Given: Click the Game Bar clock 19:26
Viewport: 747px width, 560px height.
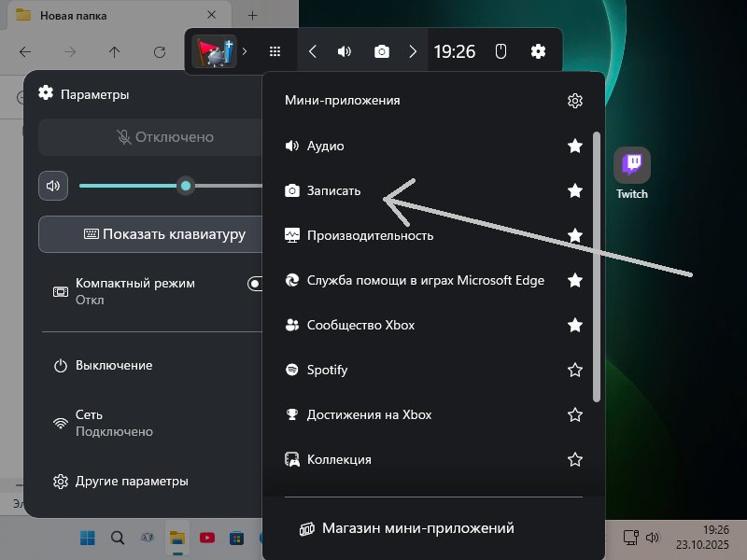Looking at the screenshot, I should [455, 51].
